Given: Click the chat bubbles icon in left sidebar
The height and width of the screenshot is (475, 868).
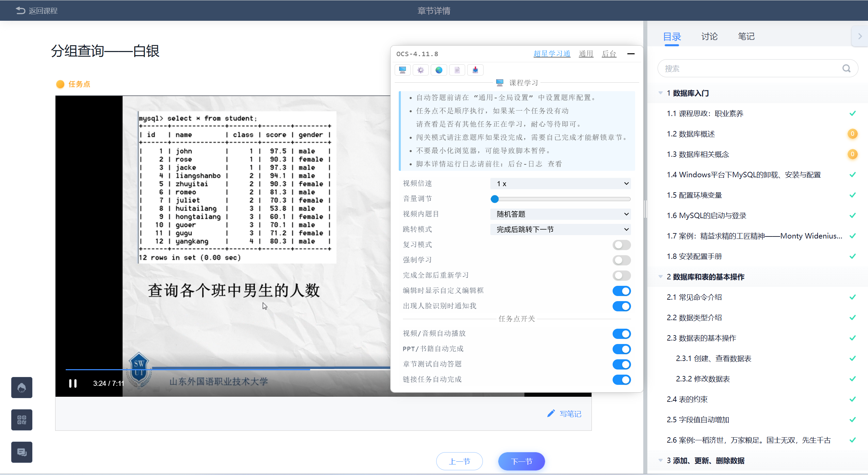Looking at the screenshot, I should pos(22,452).
